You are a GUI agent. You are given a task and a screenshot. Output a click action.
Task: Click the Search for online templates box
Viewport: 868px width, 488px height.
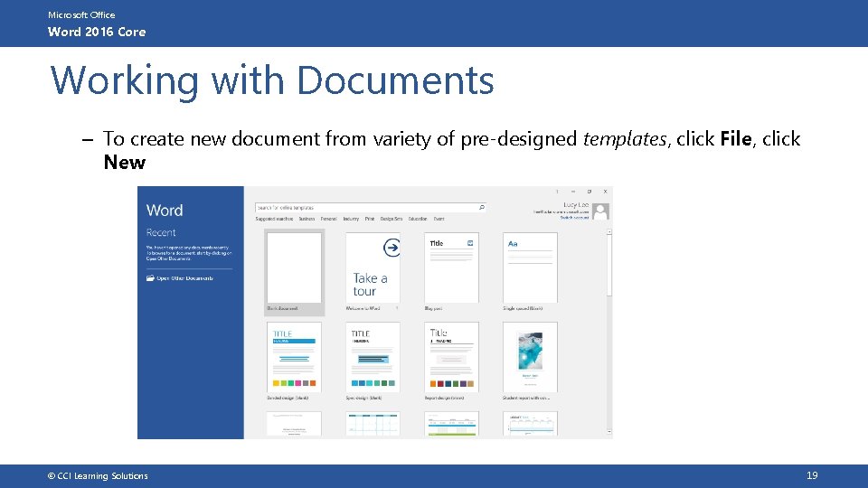tap(371, 208)
